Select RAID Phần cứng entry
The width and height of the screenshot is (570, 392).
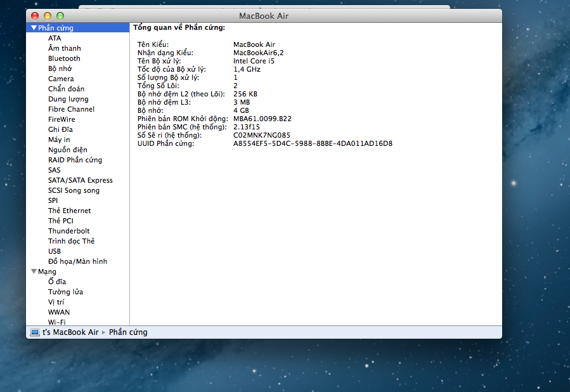(75, 160)
